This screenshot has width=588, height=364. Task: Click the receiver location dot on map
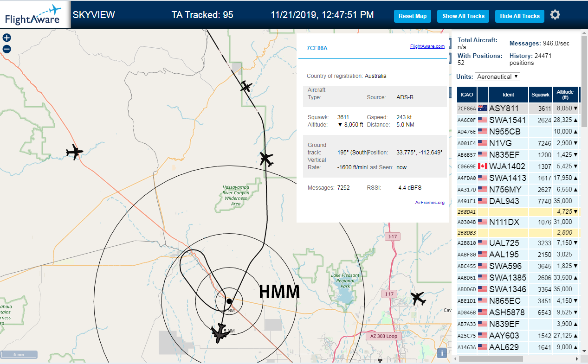[x=229, y=301]
